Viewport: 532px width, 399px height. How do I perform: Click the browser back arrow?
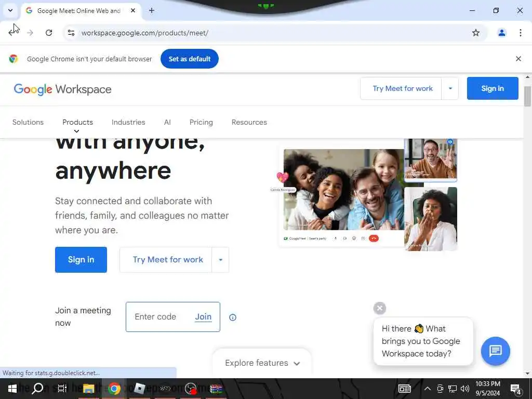coord(12,33)
